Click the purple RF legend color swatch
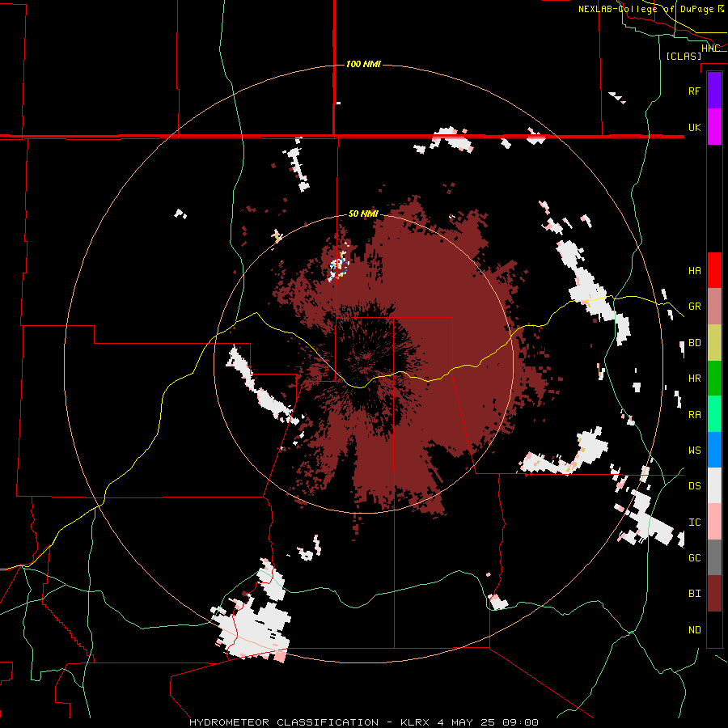This screenshot has width=728, height=728. [714, 91]
